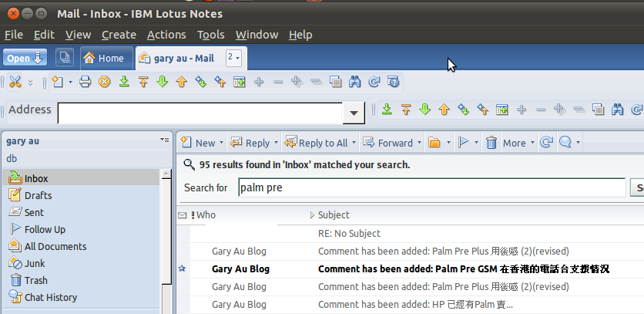Expand the Reply to All dropdown arrow
Viewport: 644px width, 314px height.
point(354,143)
